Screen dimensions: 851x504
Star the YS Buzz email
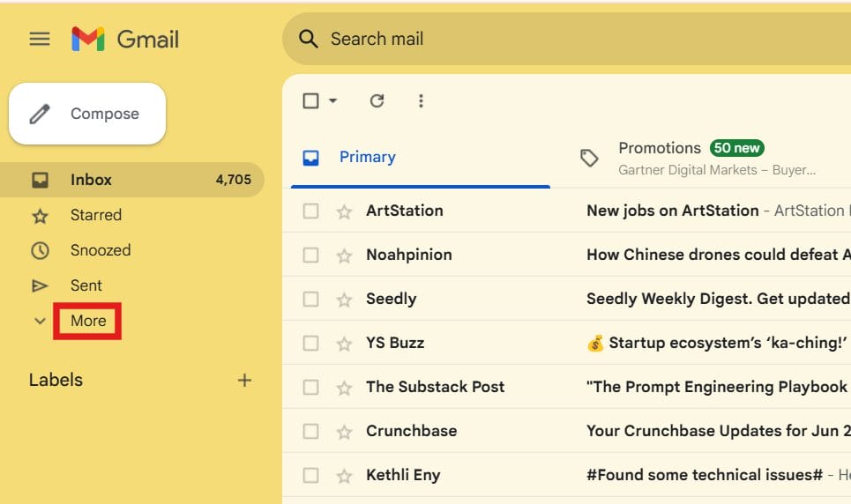point(344,344)
